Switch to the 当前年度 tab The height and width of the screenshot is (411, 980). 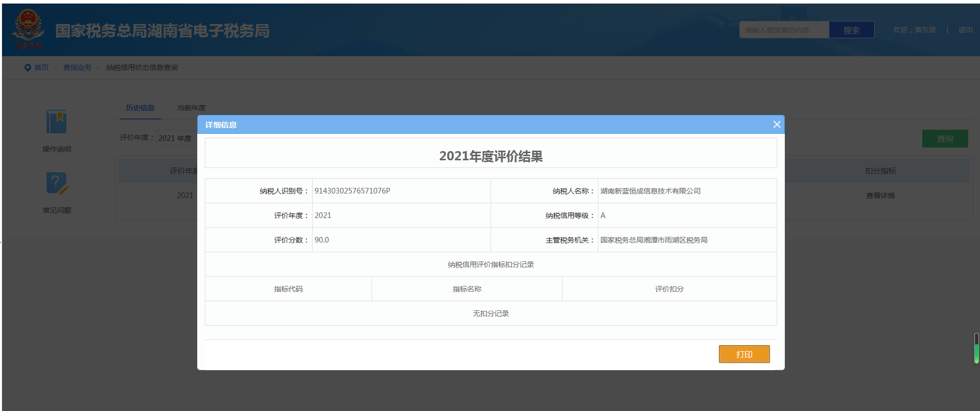point(191,108)
